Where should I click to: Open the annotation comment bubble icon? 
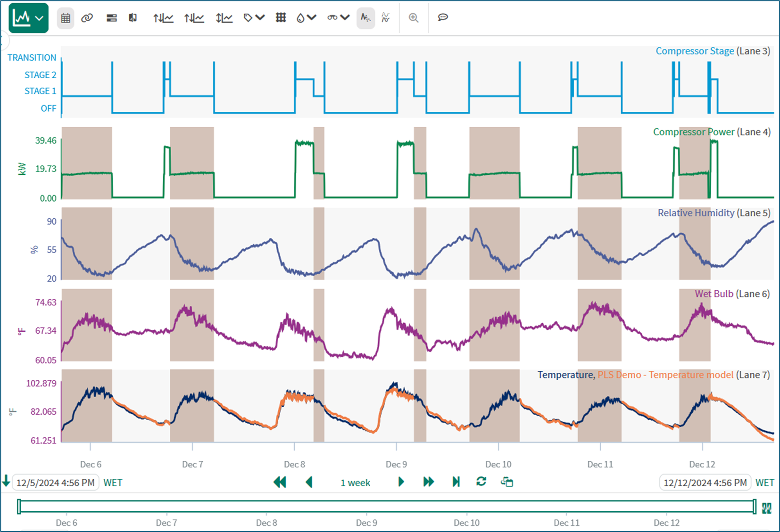(442, 18)
